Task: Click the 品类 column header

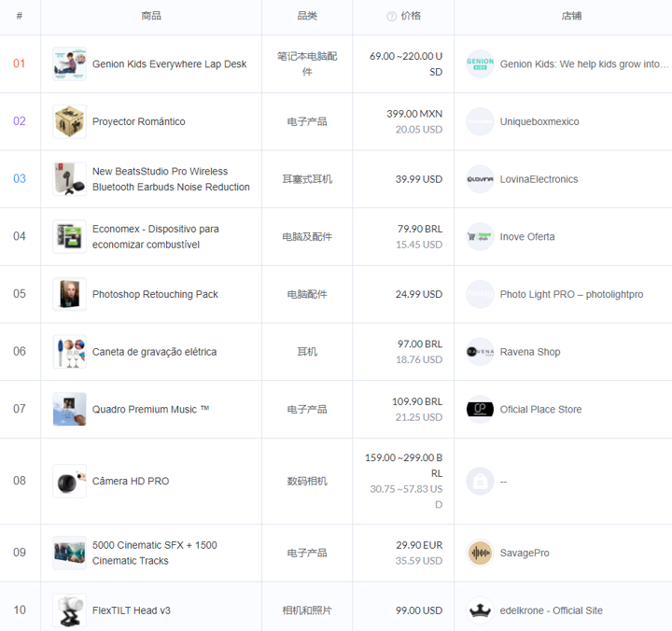Action: pos(307,16)
